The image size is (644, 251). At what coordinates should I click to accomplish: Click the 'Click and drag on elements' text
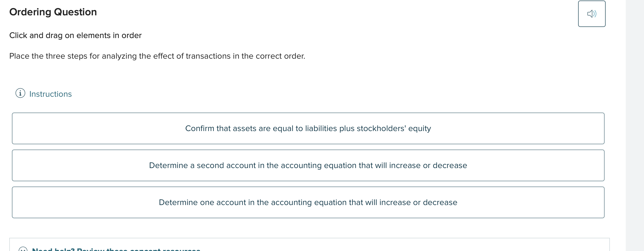75,35
